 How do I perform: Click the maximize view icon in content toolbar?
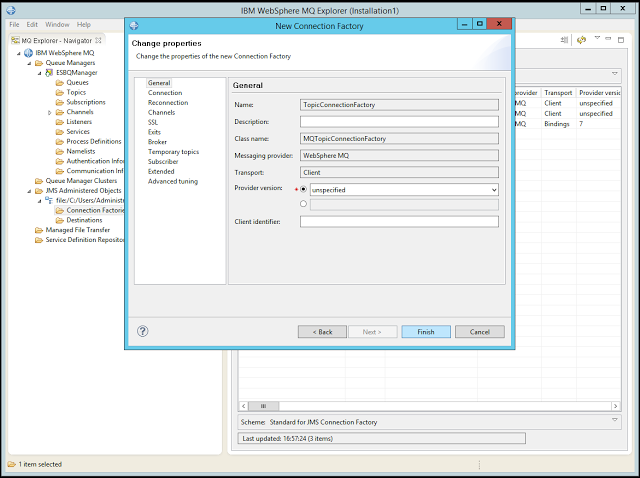tap(621, 40)
